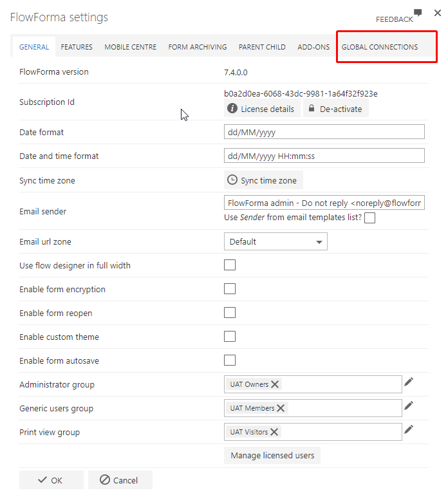Open Manage licensed users
Image resolution: width=448 pixels, height=495 pixels.
(x=272, y=455)
